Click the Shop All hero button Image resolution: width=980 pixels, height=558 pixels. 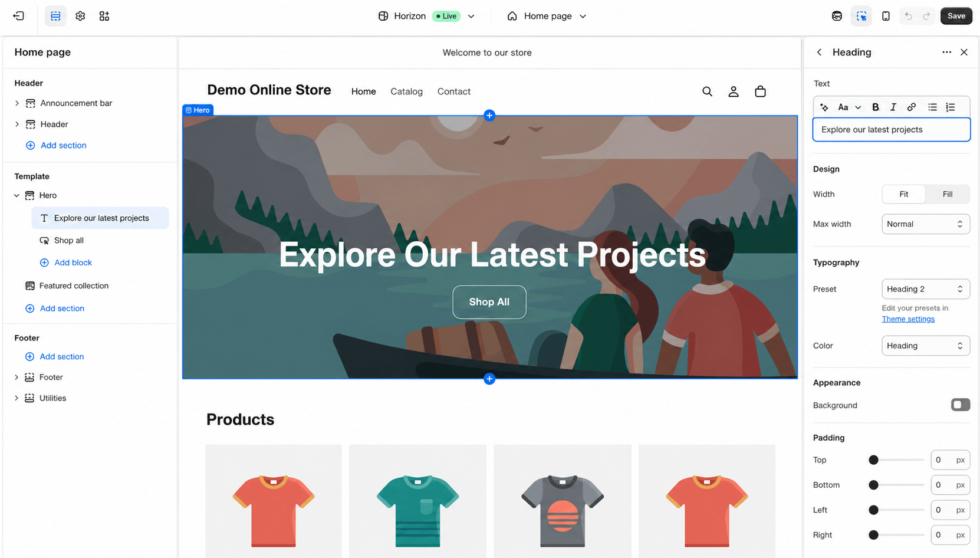[x=489, y=302]
